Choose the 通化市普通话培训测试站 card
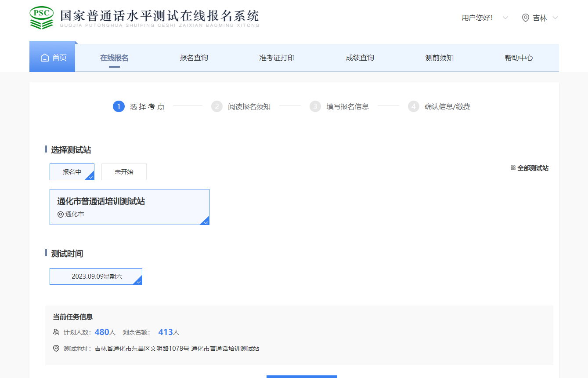Screen dimensions: 588x378 tap(130, 207)
